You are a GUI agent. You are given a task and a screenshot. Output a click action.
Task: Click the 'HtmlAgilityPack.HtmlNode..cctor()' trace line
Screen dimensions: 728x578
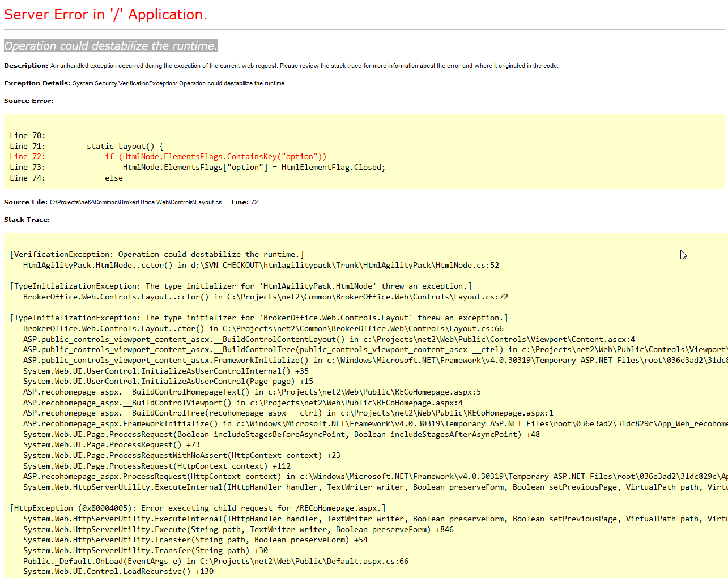(x=261, y=265)
